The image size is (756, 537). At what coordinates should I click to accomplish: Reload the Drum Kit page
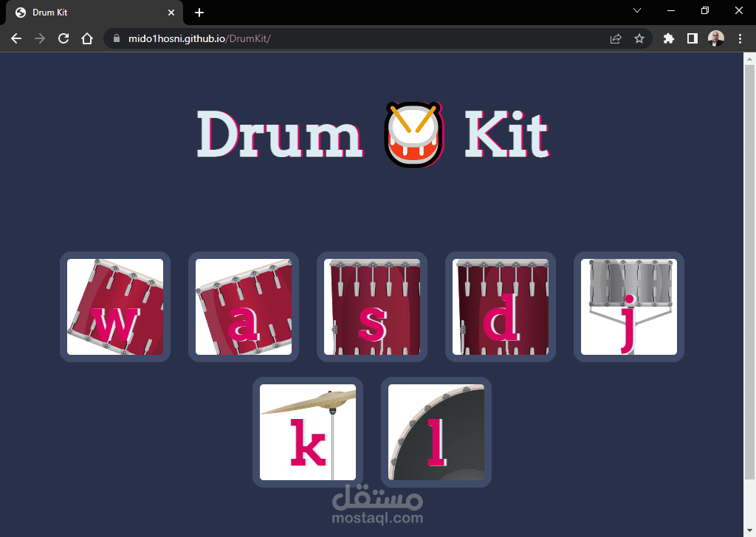pos(63,38)
